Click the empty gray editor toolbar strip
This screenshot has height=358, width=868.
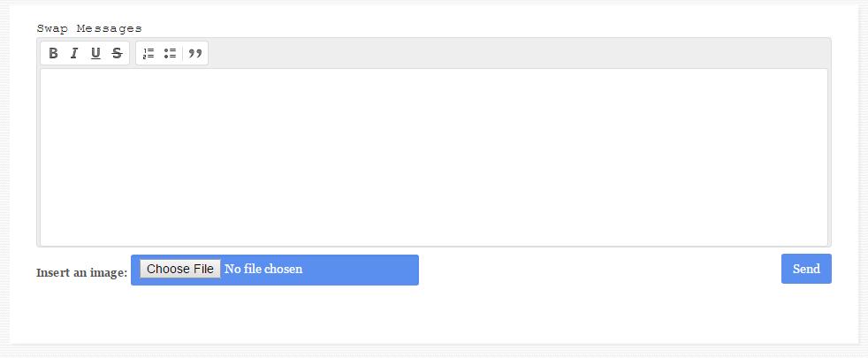tap(518, 53)
